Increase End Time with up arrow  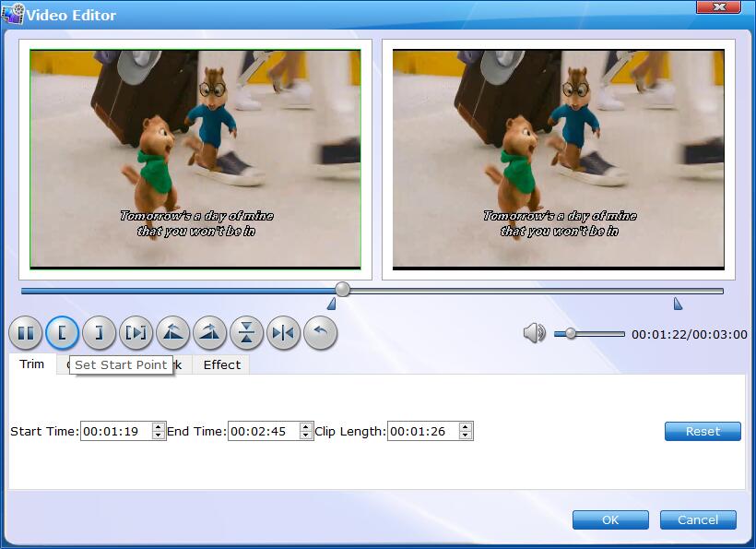[306, 426]
